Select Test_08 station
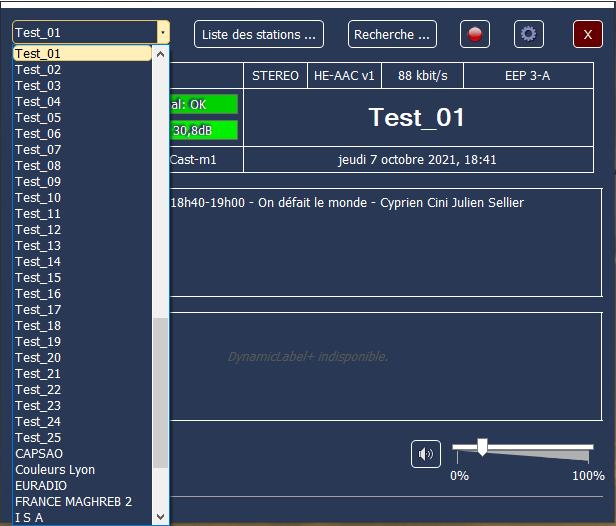The image size is (616, 526). (x=82, y=165)
